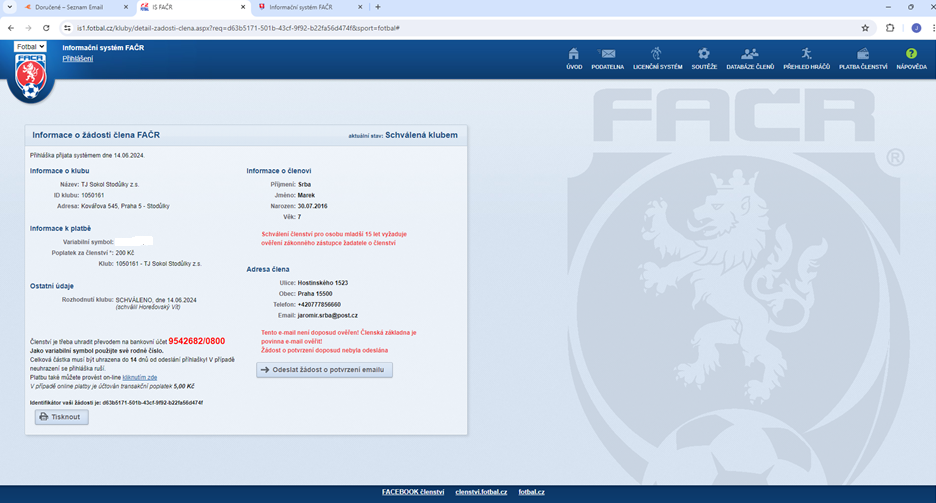This screenshot has width=936, height=503.
Task: View site information icon in address bar
Action: point(67,28)
